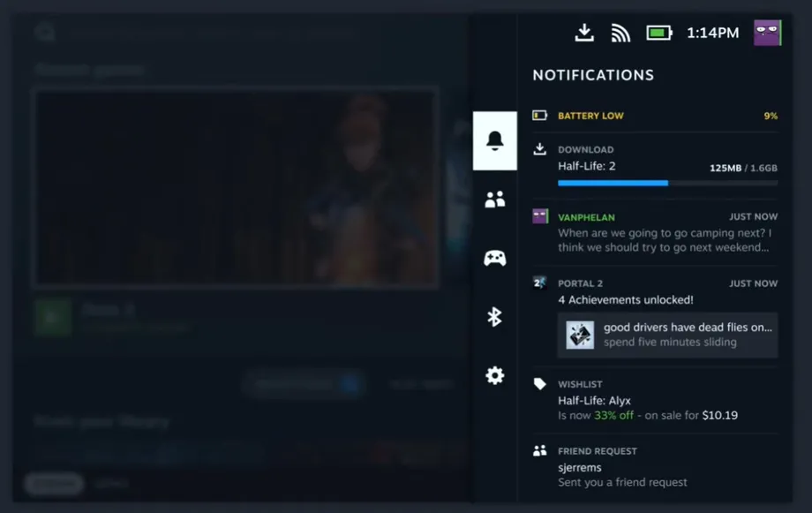Click the Half-Life 2 download progress bar
Screen dimensions: 812x513
tap(667, 183)
